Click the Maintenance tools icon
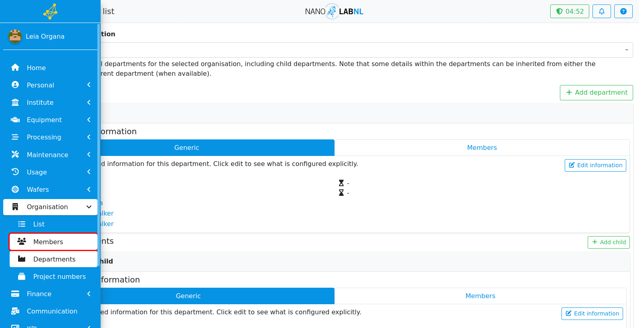Screen dimensions: 644x328 [x=15, y=154]
